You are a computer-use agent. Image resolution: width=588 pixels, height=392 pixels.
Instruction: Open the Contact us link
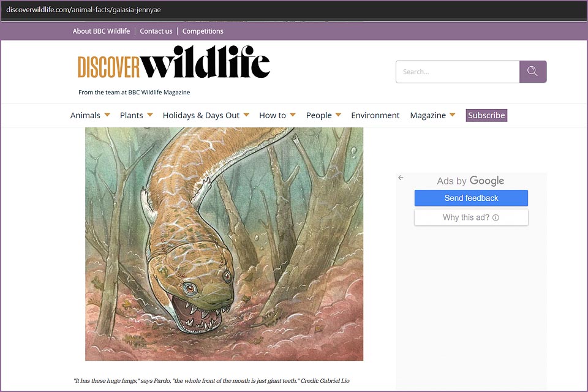[x=156, y=31]
